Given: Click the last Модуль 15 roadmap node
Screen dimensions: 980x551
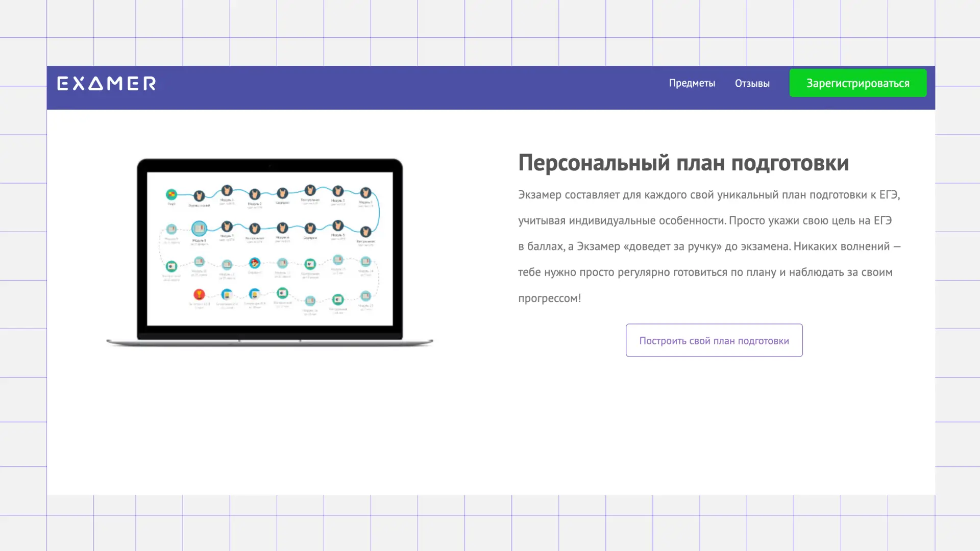Looking at the screenshot, I should tap(366, 297).
